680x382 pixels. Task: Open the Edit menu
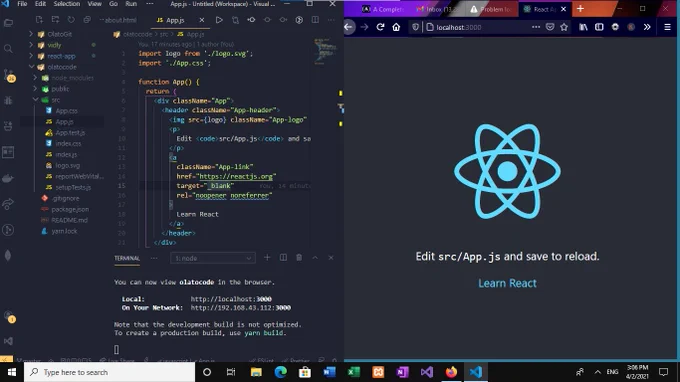point(40,4)
